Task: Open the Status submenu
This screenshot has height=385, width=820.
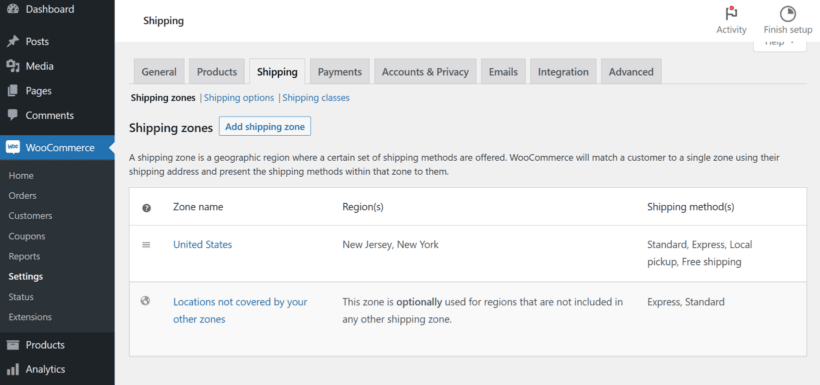Action: coord(21,297)
